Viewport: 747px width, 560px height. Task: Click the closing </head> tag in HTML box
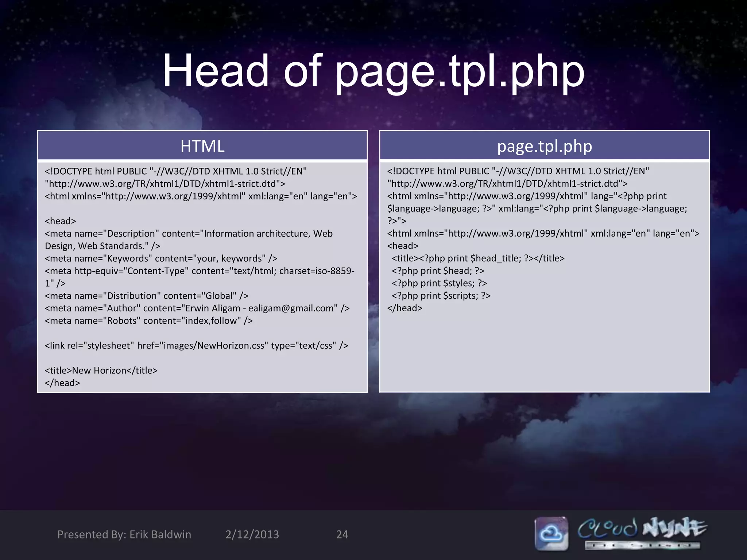coord(62,383)
